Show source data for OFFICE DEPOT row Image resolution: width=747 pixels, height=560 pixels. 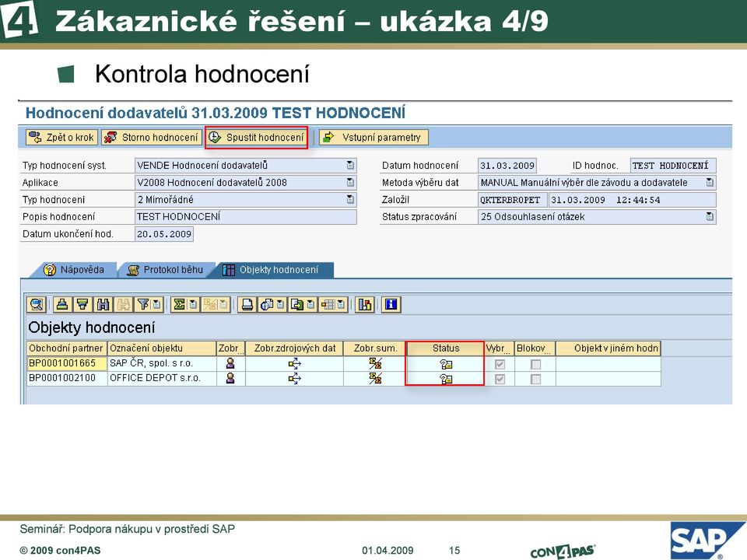294,379
